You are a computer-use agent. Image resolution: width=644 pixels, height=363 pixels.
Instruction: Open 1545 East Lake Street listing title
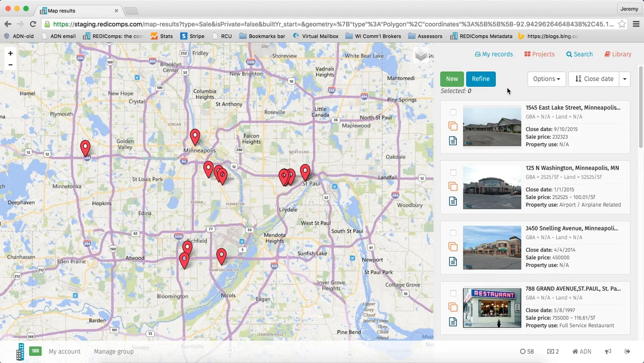pos(573,107)
